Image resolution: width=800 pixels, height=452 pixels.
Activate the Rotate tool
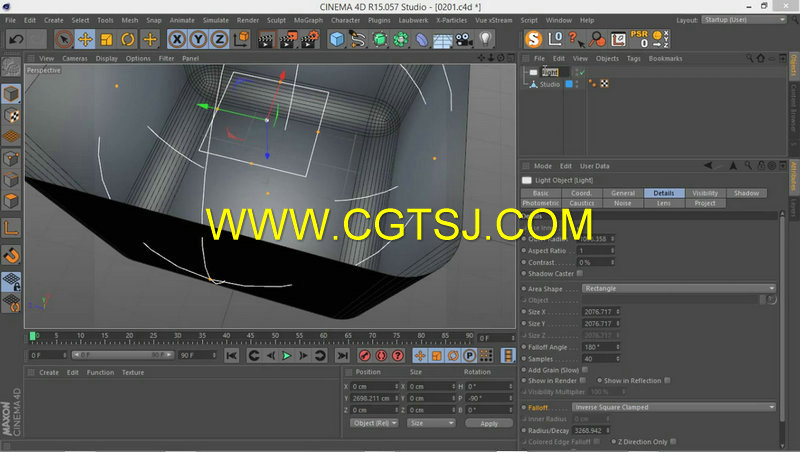click(128, 39)
